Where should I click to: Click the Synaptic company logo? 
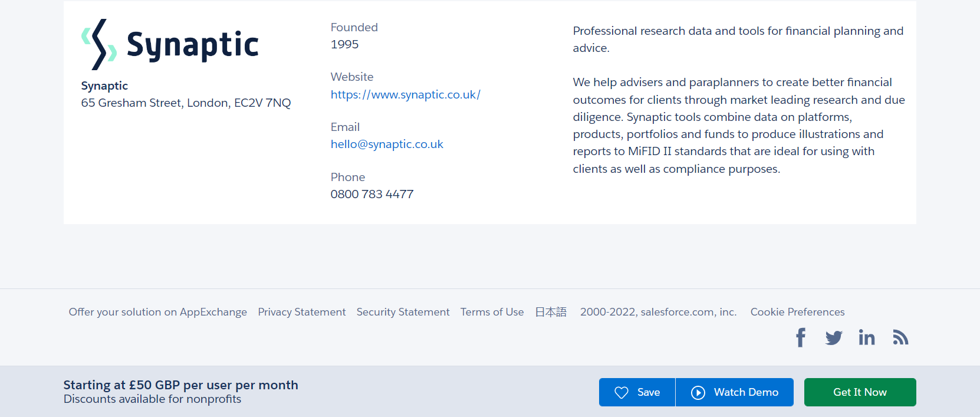point(170,44)
